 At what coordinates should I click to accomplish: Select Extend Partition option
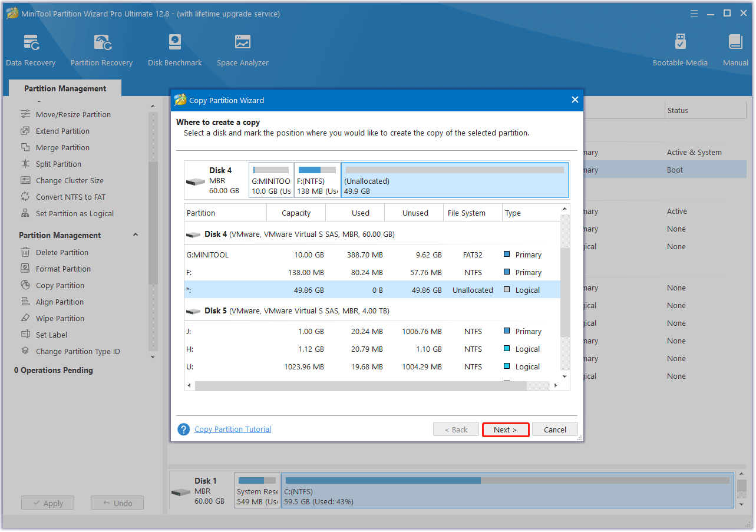62,131
